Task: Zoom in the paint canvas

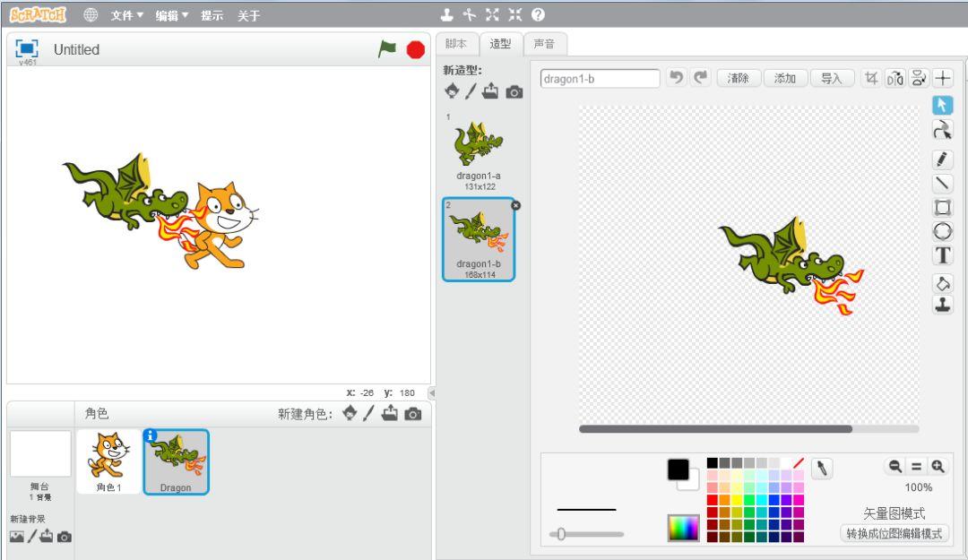Action: tap(938, 467)
